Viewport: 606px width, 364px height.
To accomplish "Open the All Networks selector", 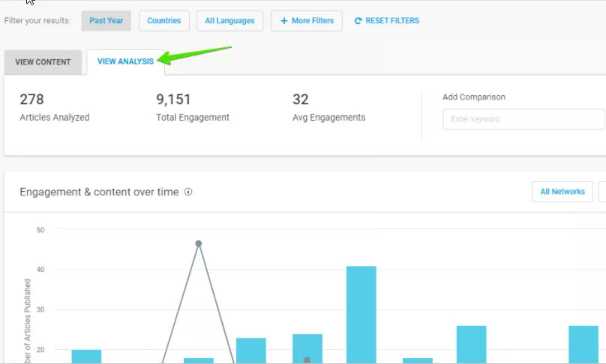I will point(562,192).
